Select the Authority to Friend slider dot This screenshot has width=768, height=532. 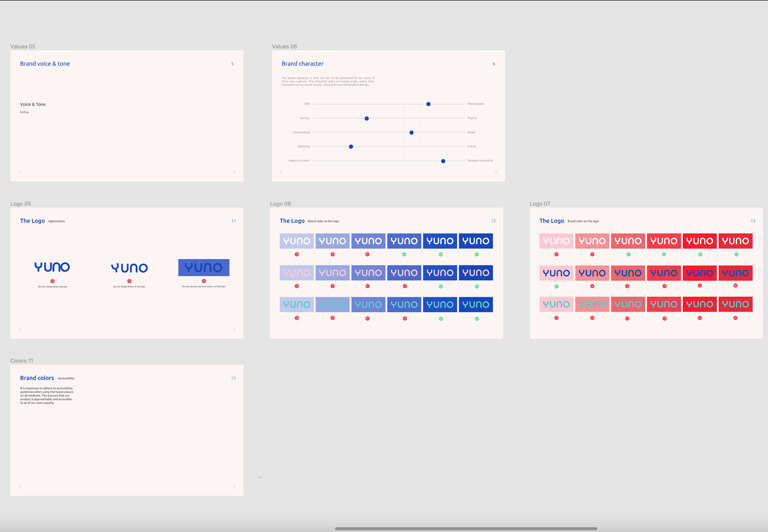351,147
